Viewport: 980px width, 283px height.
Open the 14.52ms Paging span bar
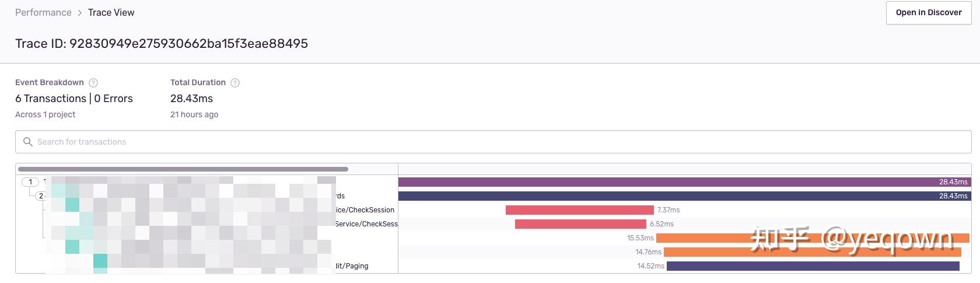813,266
